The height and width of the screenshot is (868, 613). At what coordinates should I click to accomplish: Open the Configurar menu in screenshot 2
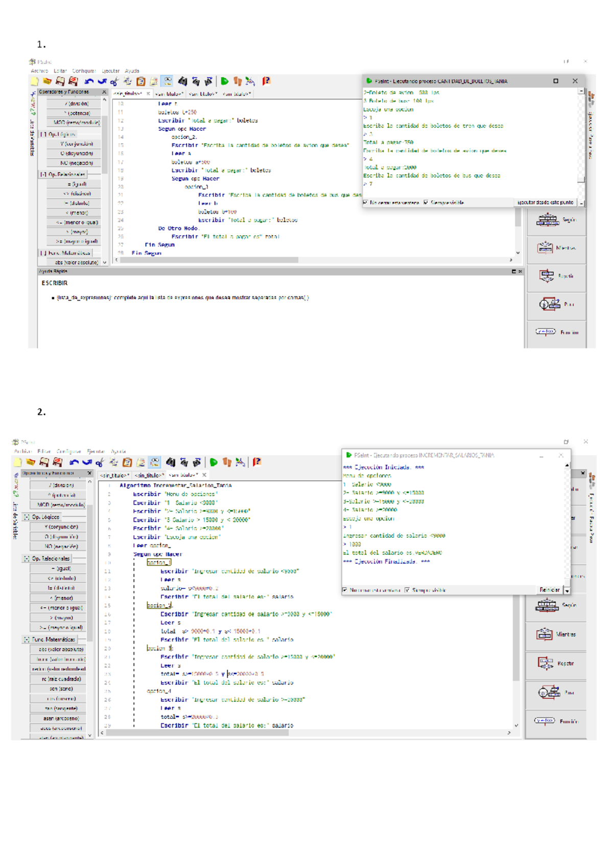(x=68, y=451)
